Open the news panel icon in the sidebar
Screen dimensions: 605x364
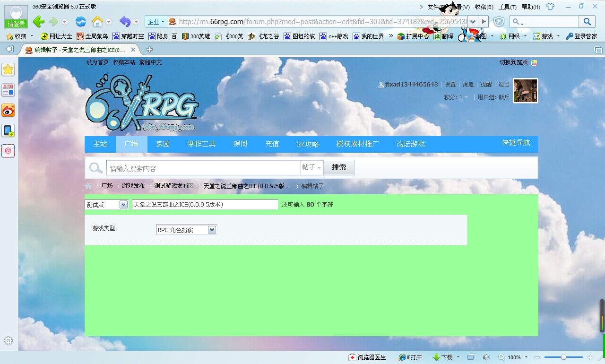click(x=8, y=90)
